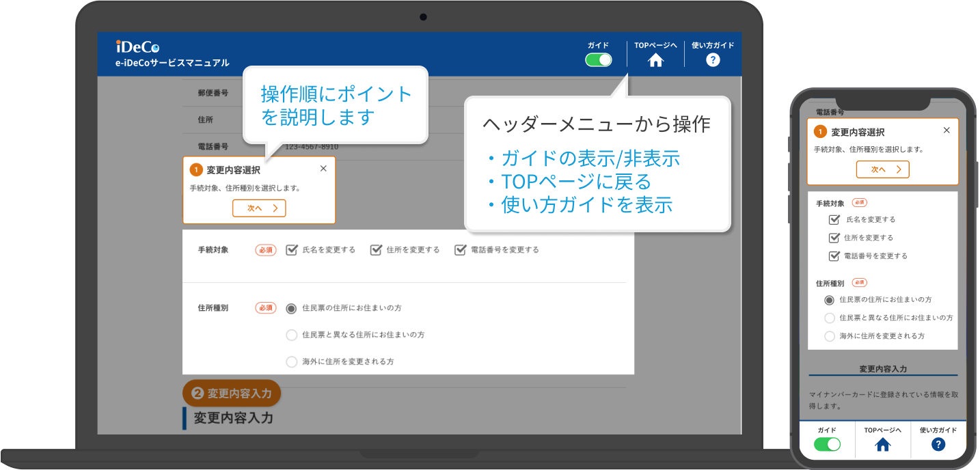Image resolution: width=980 pixels, height=470 pixels.
Task: Select 海外に住所を変更される方 radio on laptop
Action: click(x=292, y=361)
